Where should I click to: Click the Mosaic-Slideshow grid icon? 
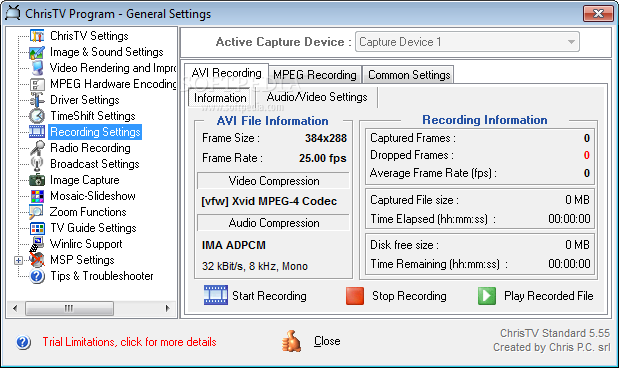pyautogui.click(x=37, y=196)
